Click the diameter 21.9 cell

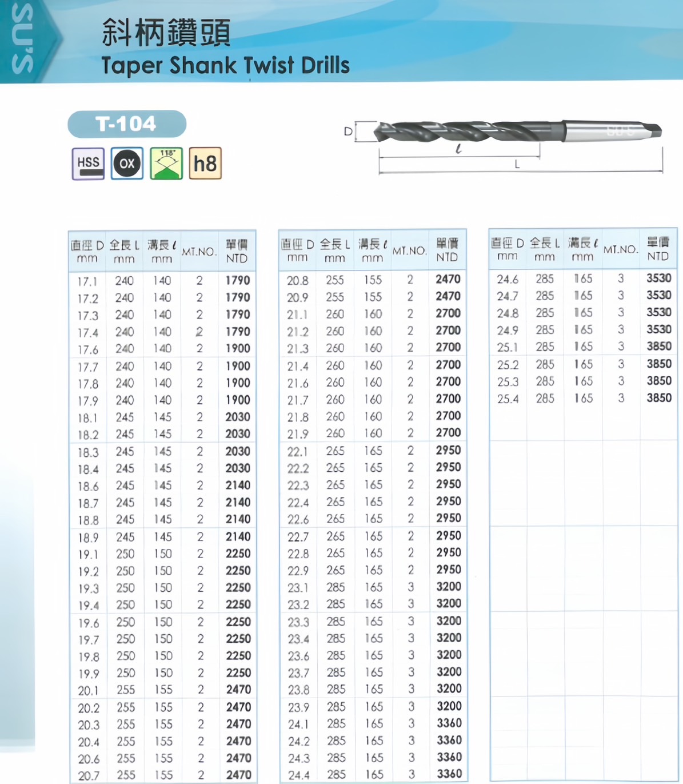pos(298,434)
